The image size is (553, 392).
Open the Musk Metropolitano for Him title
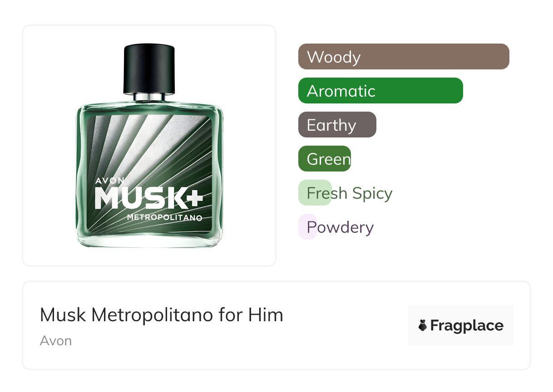161,315
